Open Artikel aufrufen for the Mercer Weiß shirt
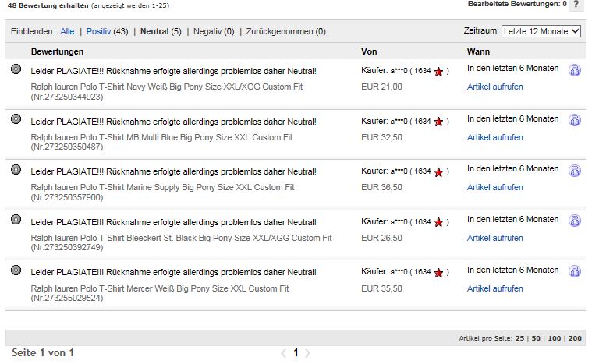599x364 pixels. click(x=494, y=288)
